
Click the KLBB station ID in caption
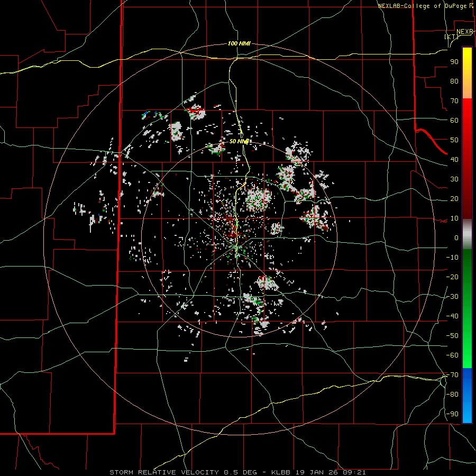(281, 472)
